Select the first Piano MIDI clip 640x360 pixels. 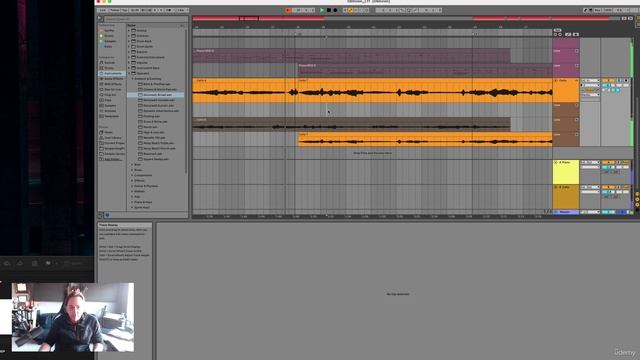(x=351, y=56)
